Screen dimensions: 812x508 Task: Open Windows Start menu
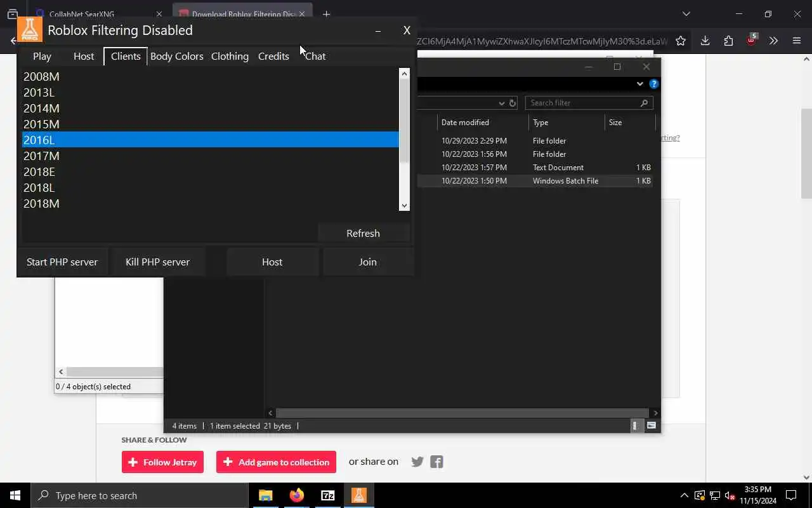[15, 495]
